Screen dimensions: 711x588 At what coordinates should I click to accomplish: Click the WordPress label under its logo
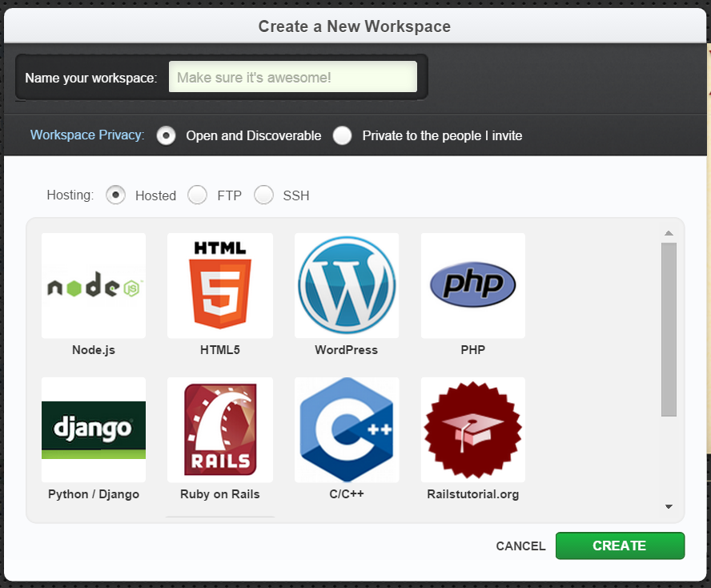(346, 350)
